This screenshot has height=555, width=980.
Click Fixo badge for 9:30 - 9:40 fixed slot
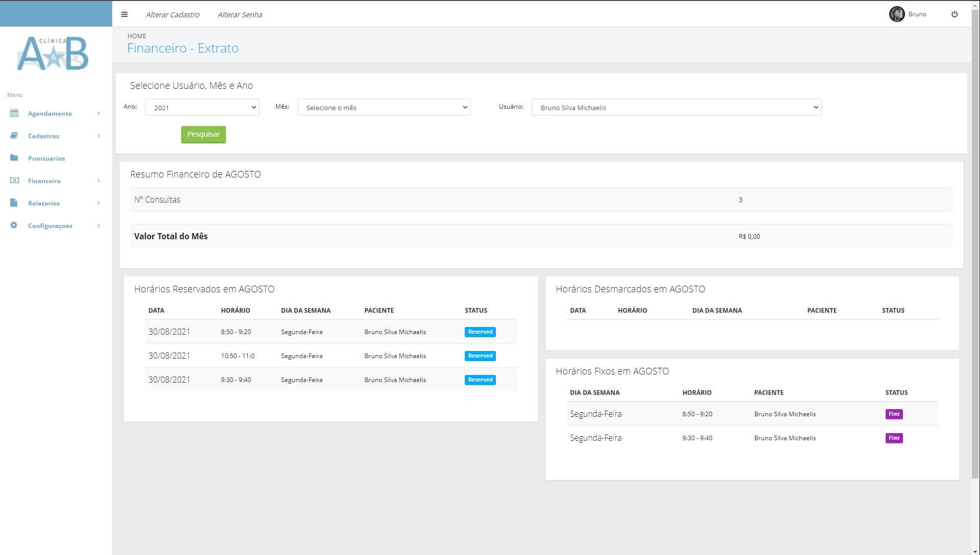tap(894, 438)
